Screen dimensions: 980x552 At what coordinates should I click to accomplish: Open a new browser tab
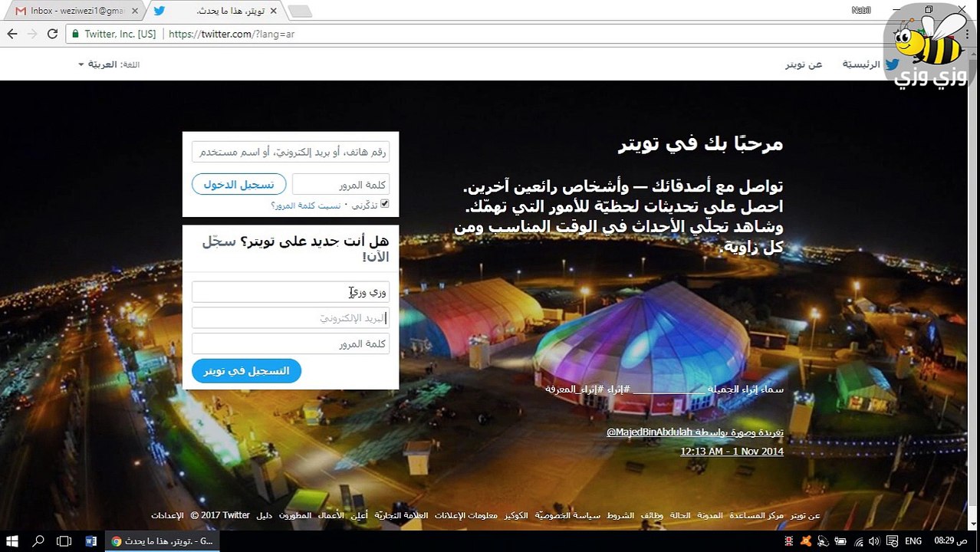pos(299,11)
